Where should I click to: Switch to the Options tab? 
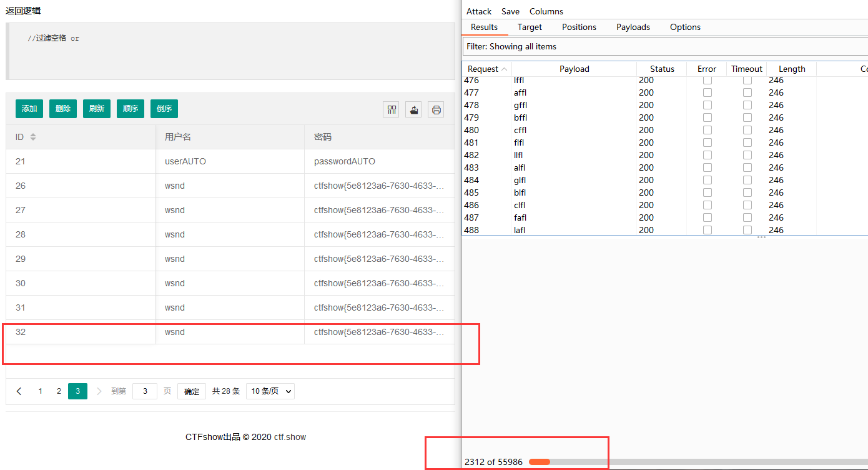pos(685,27)
